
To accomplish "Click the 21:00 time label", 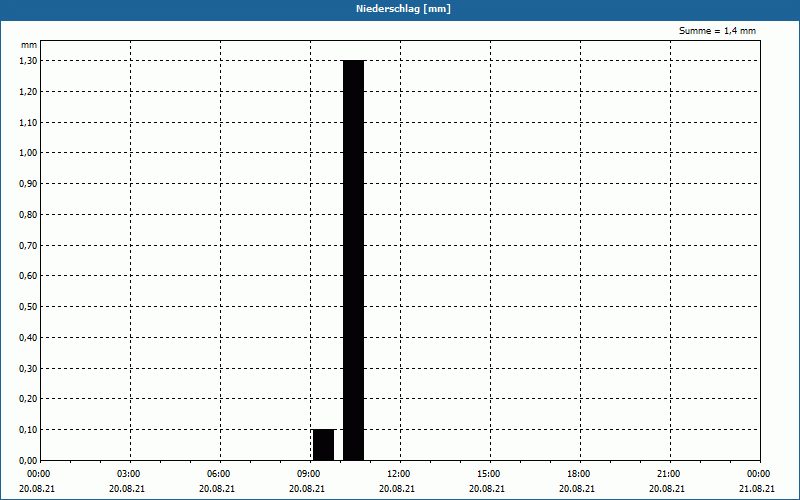I will (x=668, y=474).
